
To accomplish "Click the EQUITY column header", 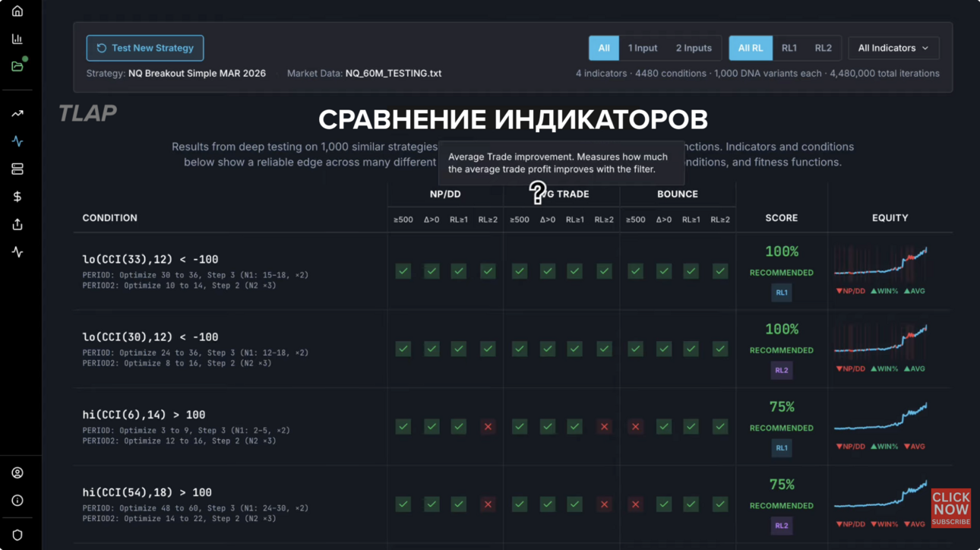I will coord(890,218).
